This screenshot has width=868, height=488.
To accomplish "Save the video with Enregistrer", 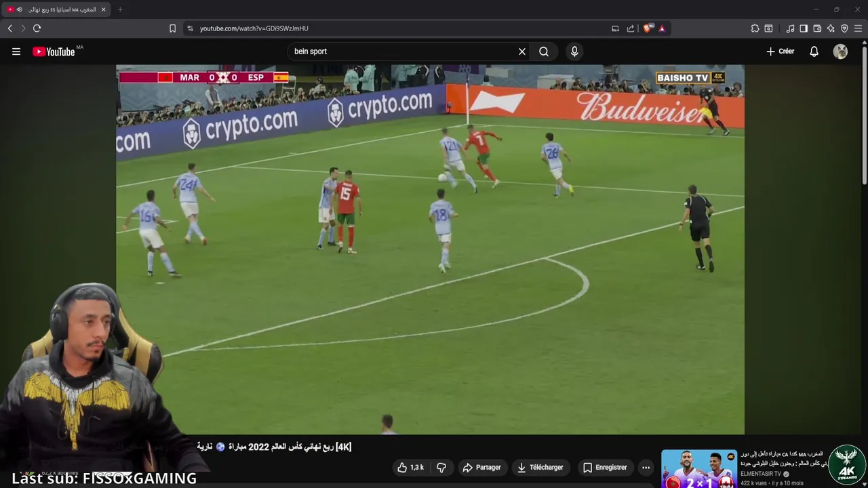I will pos(605,468).
